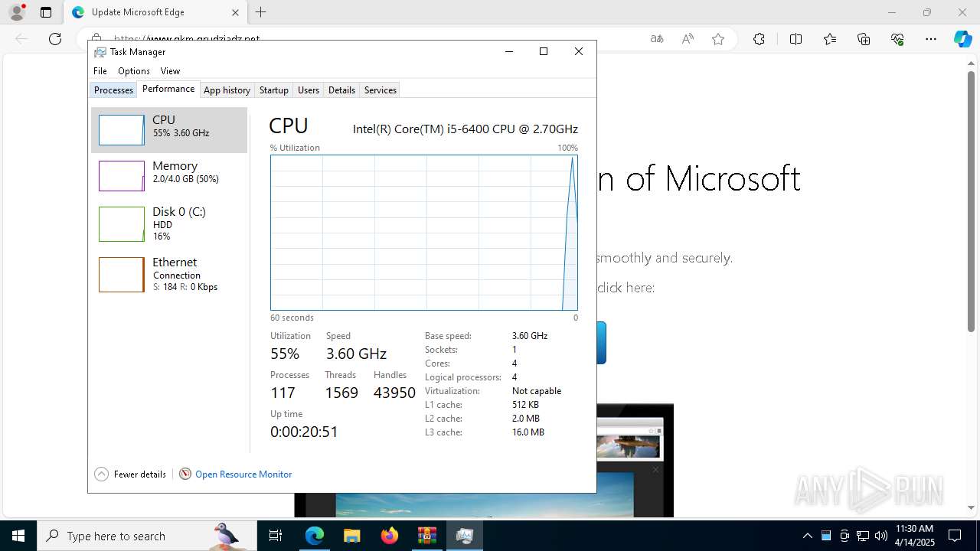Open the Edge tab actions menu icon
The width and height of the screenshot is (980, 551).
tap(46, 12)
